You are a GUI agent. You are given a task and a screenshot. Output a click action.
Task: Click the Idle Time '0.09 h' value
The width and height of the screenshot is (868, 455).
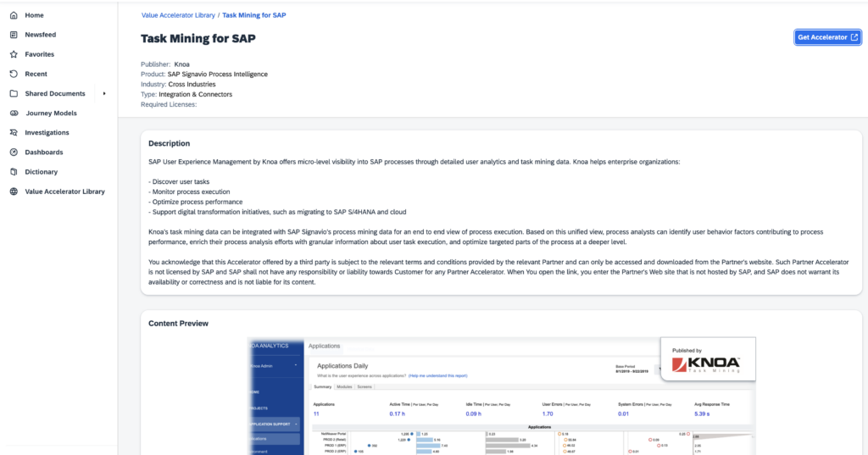click(473, 414)
